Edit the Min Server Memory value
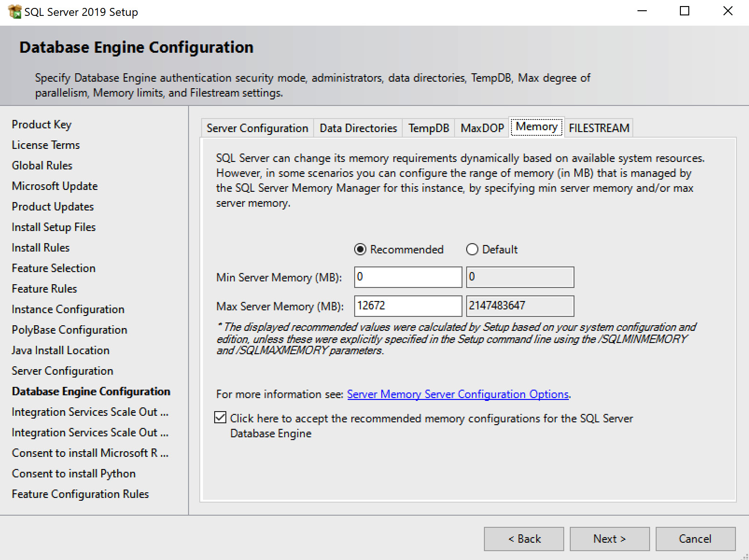 pos(407,277)
